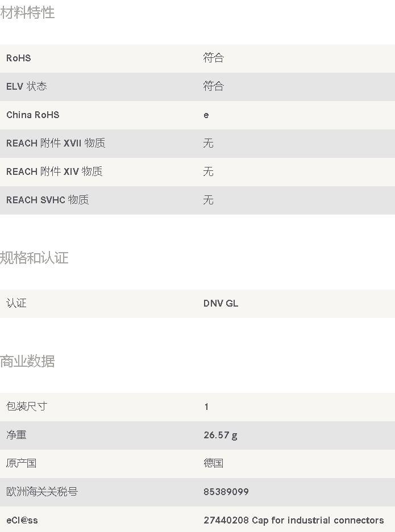Click the 规格和认证 section heading
Screen dimensions: 395x532
pyautogui.click(x=34, y=258)
